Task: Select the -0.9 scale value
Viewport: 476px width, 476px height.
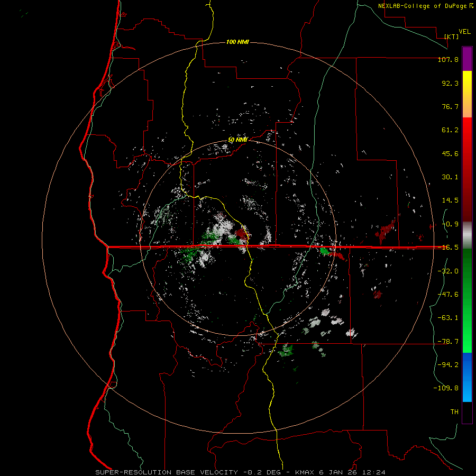Action: pos(450,224)
